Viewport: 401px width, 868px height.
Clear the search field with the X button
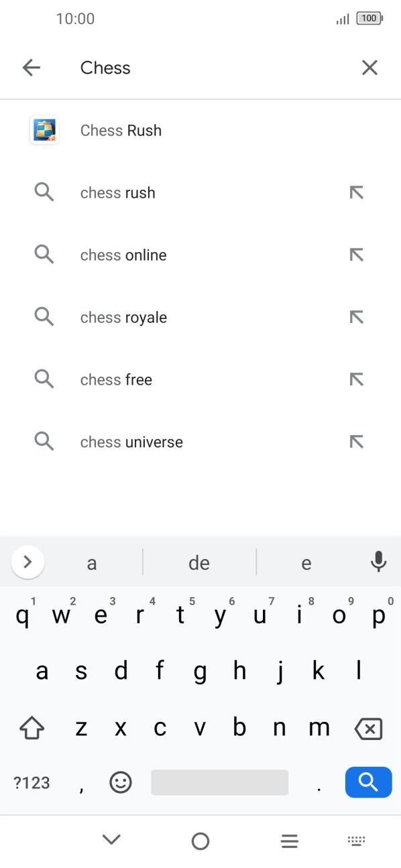coord(369,67)
